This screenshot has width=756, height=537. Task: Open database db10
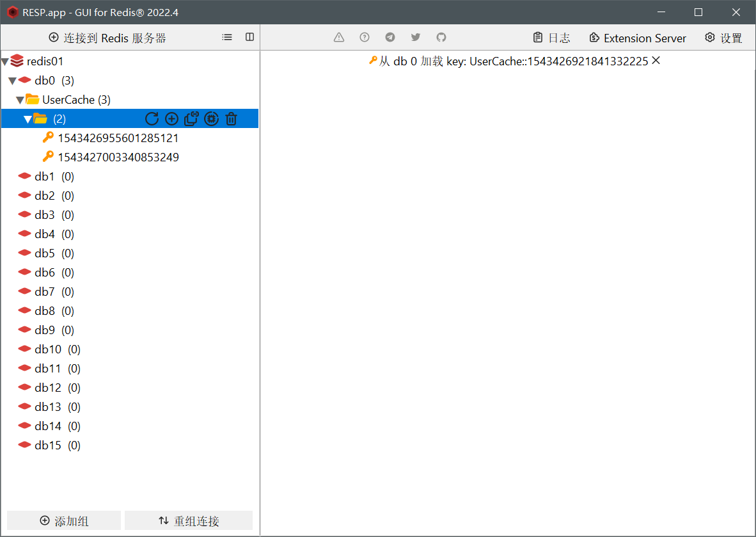tap(49, 349)
